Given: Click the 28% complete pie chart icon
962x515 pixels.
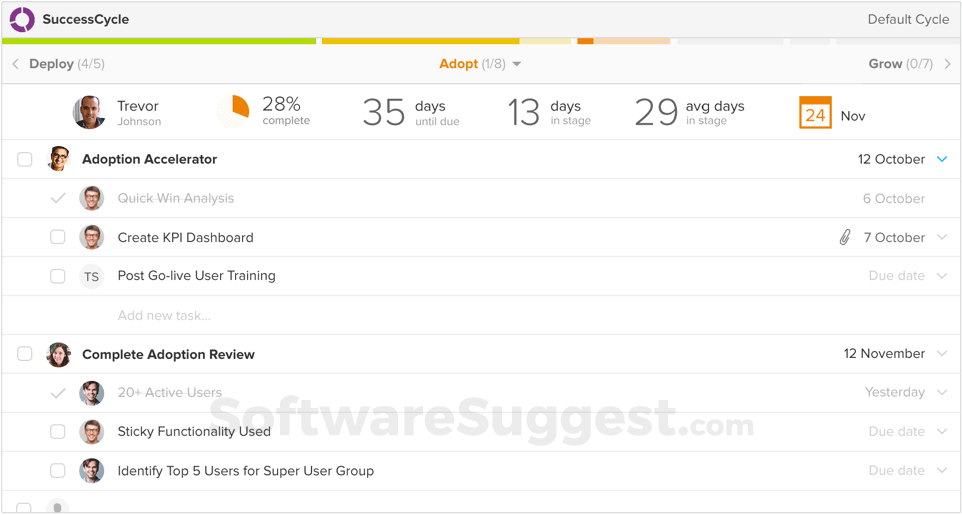Looking at the screenshot, I should (236, 111).
